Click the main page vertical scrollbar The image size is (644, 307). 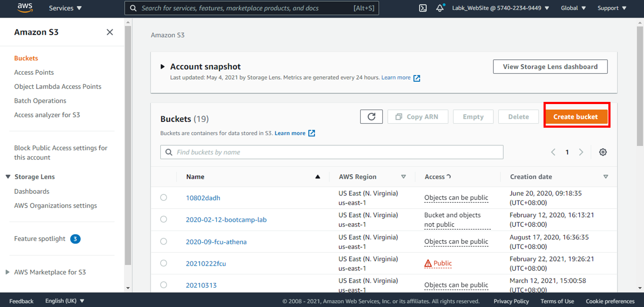tap(640, 86)
